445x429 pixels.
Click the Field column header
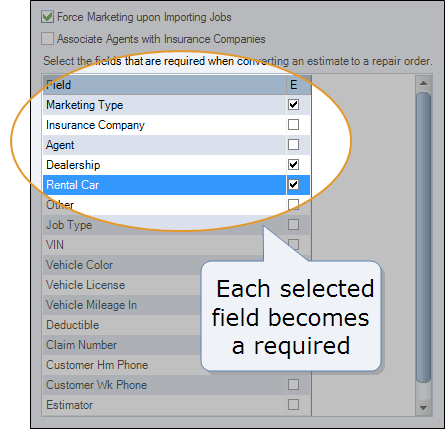(164, 85)
